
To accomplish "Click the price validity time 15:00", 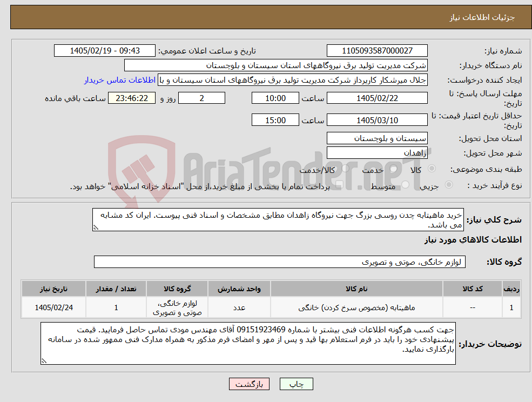I will click(x=275, y=120).
